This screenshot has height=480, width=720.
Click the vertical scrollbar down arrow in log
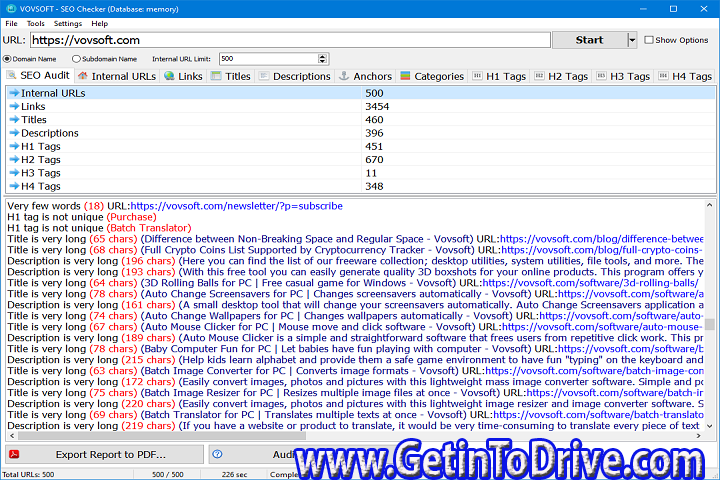pyautogui.click(x=710, y=426)
